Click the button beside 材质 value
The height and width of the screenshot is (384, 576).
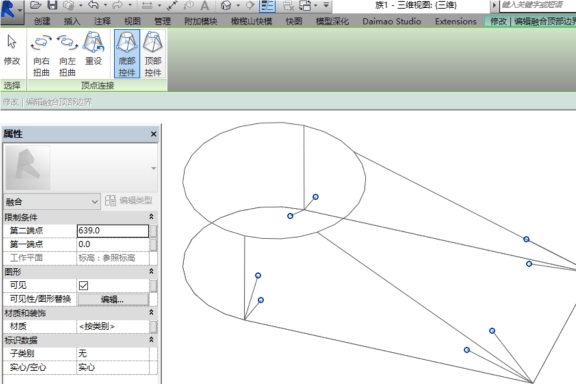pyautogui.click(x=154, y=327)
